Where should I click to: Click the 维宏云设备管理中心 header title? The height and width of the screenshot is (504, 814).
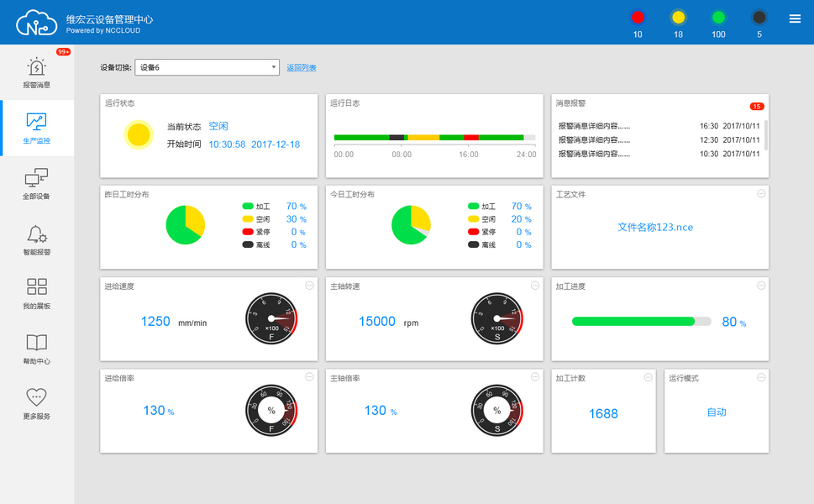pos(109,19)
